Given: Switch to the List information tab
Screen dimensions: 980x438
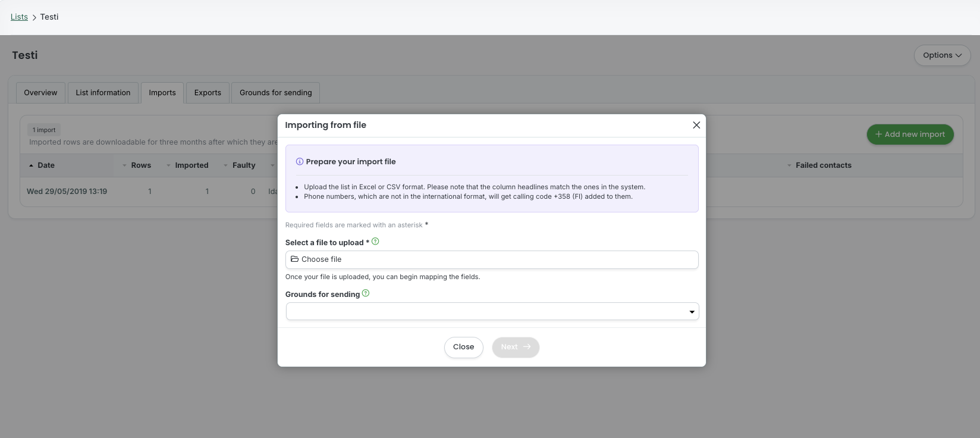Looking at the screenshot, I should pyautogui.click(x=103, y=93).
